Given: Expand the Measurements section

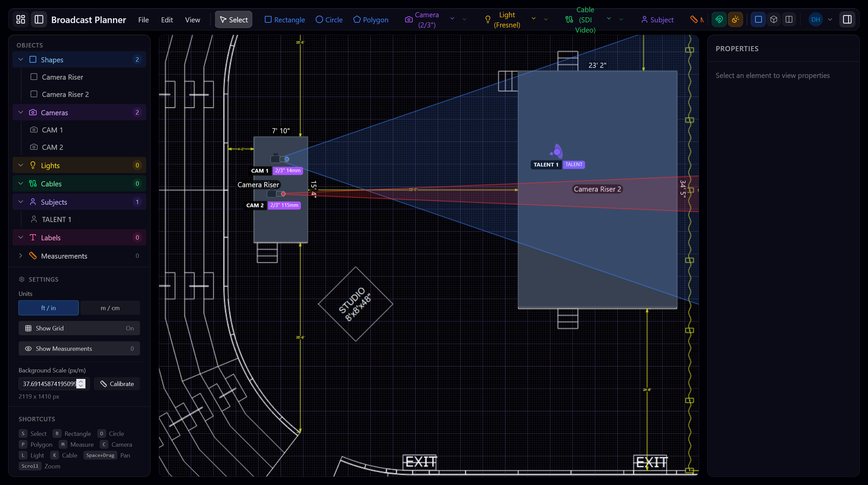Looking at the screenshot, I should tap(20, 256).
